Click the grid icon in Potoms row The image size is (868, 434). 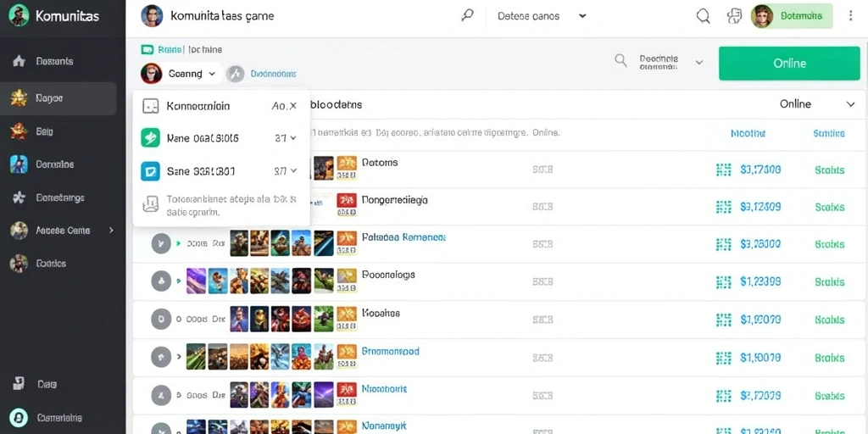point(723,170)
